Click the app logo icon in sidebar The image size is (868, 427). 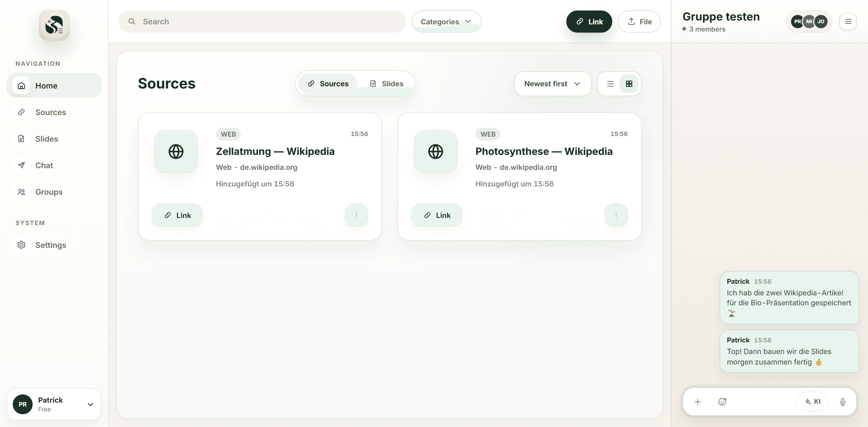[54, 25]
